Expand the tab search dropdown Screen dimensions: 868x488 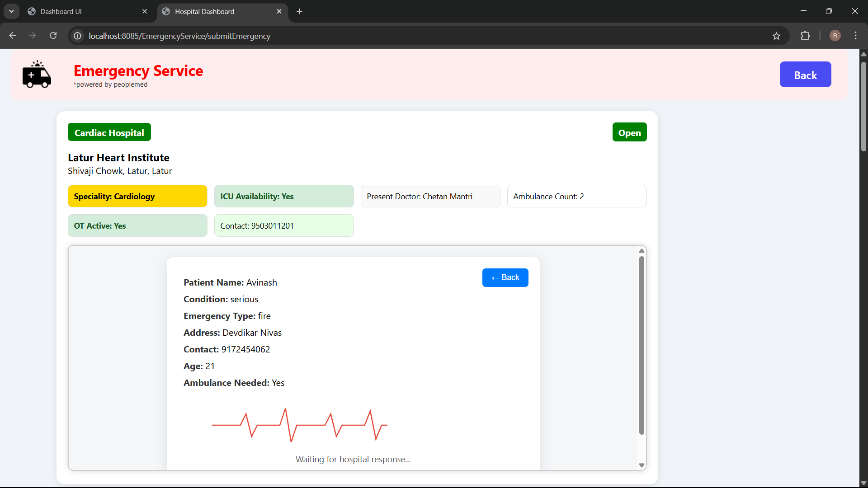click(x=11, y=11)
